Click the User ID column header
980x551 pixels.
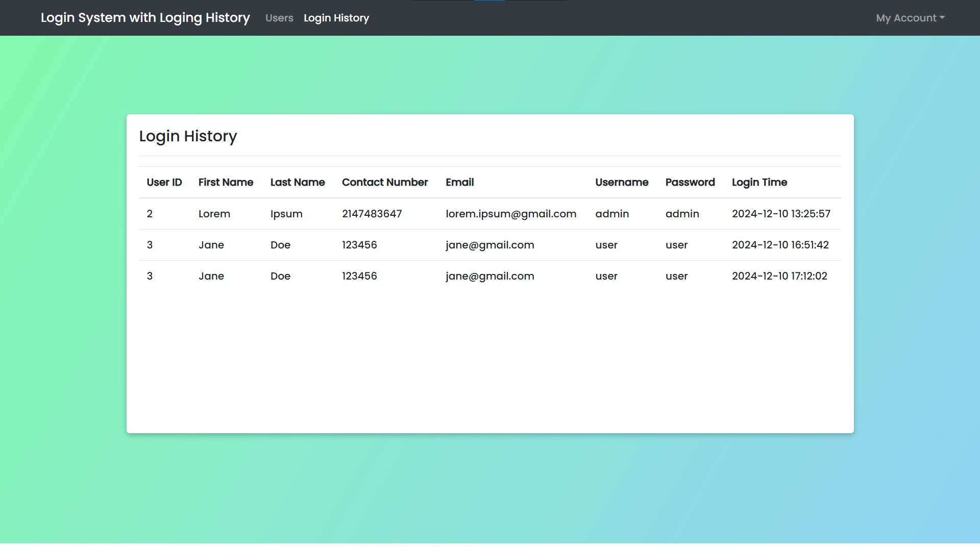tap(164, 182)
